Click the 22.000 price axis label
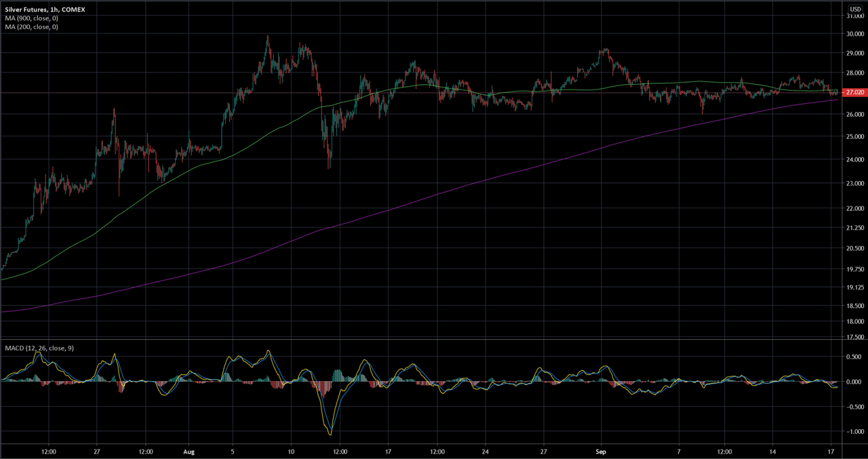The width and height of the screenshot is (868, 459). click(x=854, y=208)
